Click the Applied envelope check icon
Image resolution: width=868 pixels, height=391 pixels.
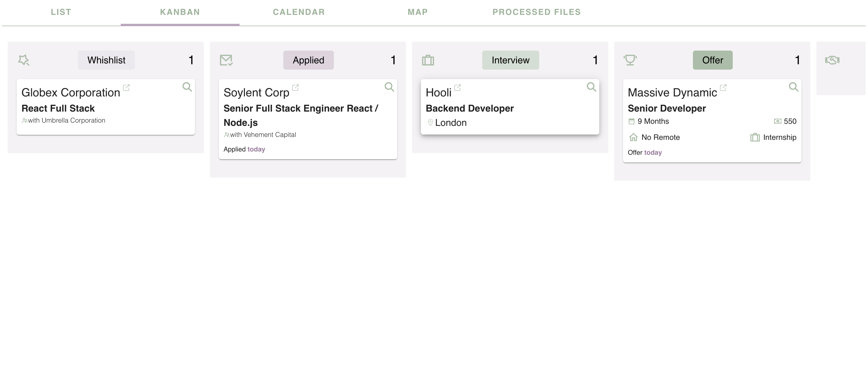[226, 60]
